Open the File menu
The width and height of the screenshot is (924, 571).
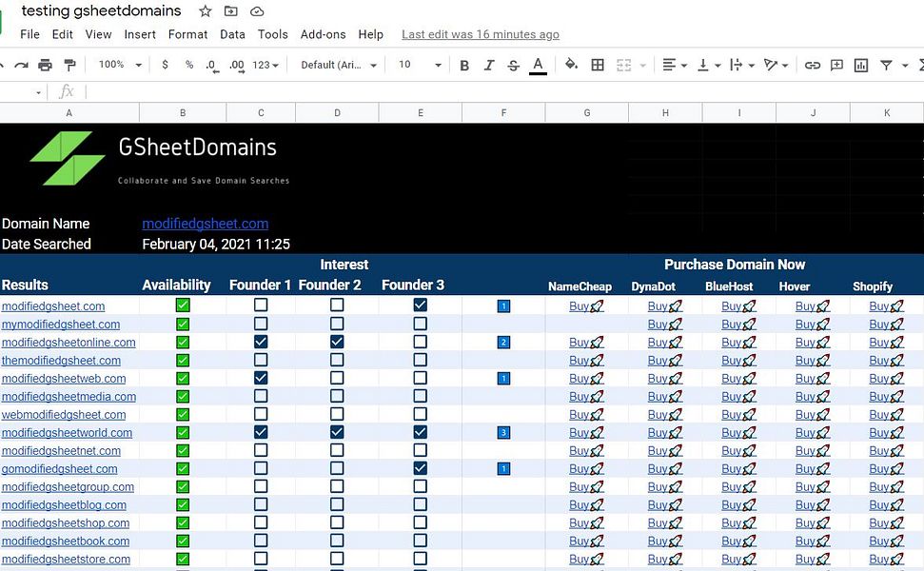(x=30, y=34)
